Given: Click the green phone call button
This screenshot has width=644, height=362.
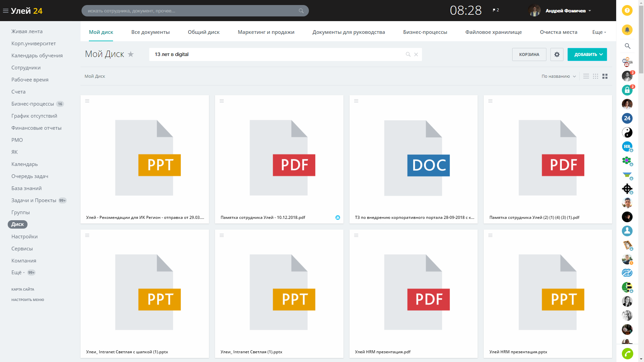Looking at the screenshot, I should coord(627,354).
